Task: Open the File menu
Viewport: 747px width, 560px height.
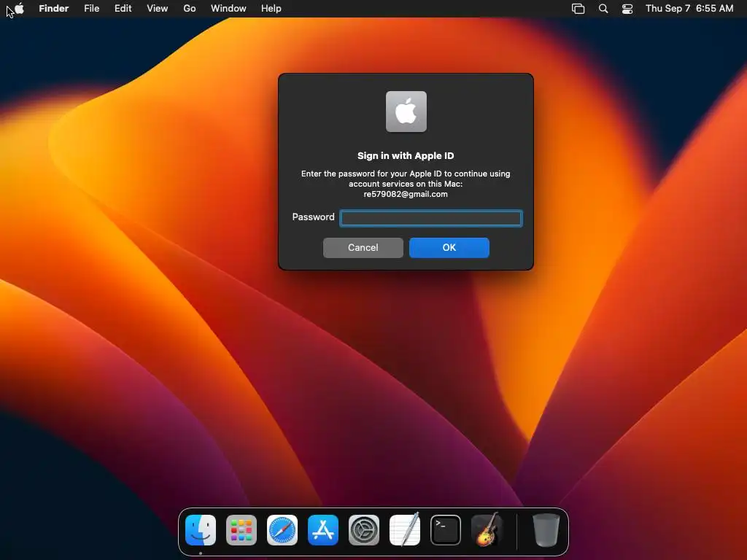Action: tap(91, 9)
